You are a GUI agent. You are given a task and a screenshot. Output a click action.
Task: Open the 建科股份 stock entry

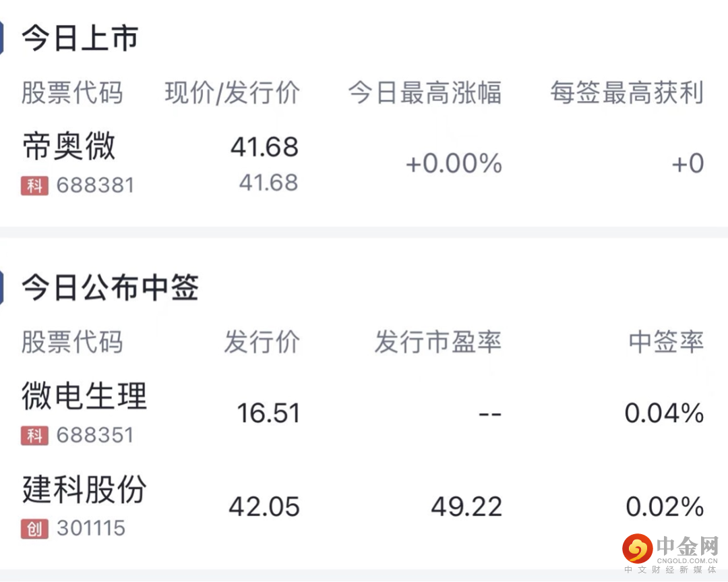(84, 490)
